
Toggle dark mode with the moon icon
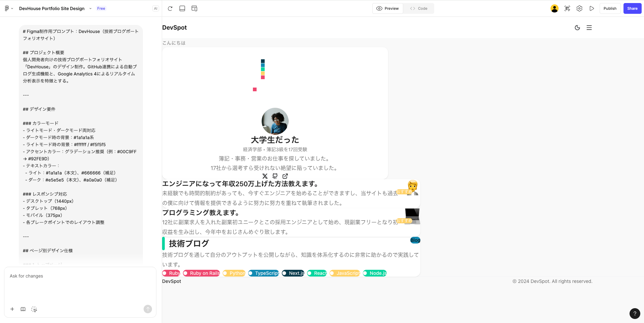point(577,28)
